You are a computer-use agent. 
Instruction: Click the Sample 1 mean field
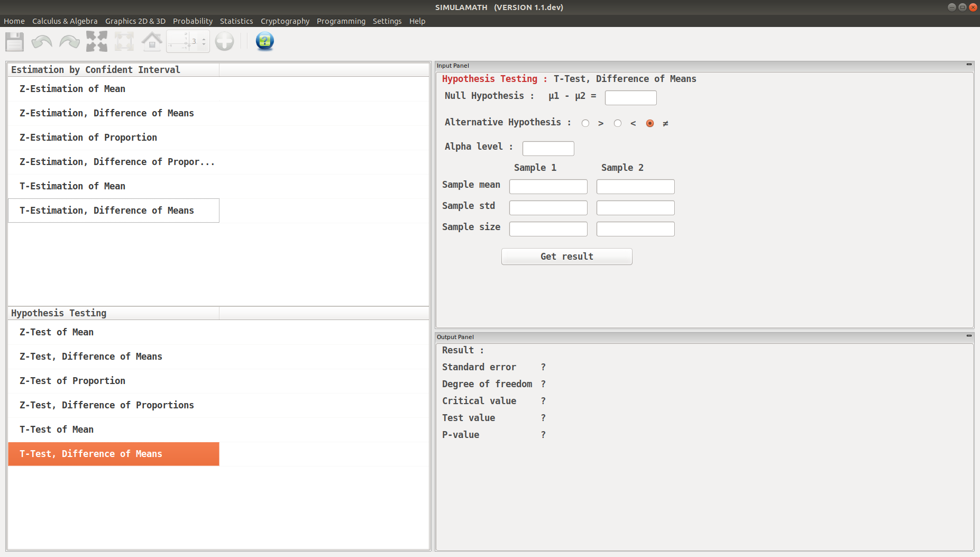point(548,187)
